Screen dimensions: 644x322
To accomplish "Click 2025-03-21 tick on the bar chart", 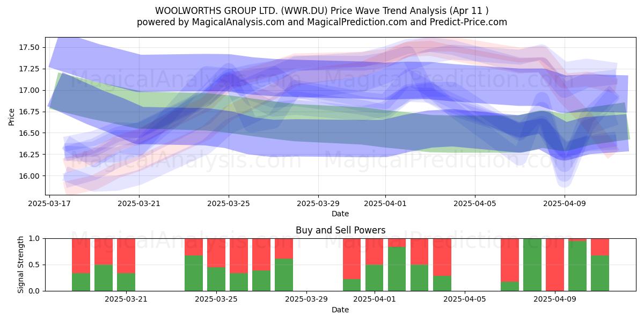I will pyautogui.click(x=126, y=299).
